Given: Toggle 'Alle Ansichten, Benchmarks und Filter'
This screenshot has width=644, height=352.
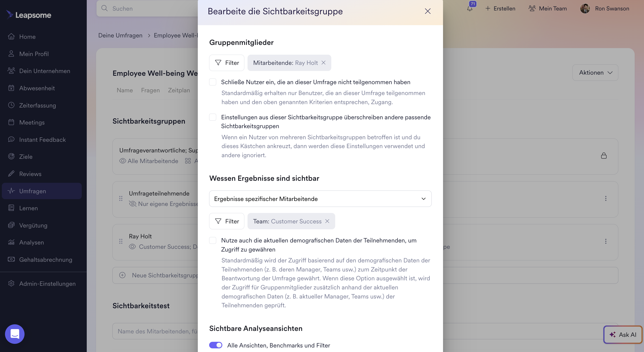Looking at the screenshot, I should point(215,345).
